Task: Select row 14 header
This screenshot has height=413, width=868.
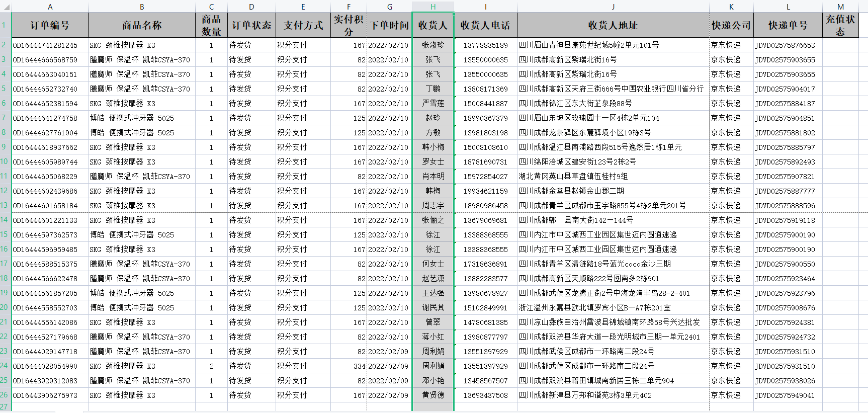Action: [x=5, y=220]
